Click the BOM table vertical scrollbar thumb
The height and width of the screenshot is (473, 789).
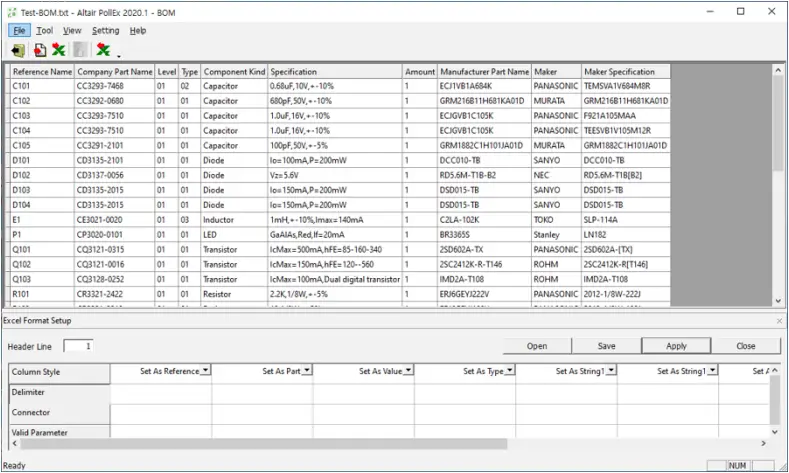click(x=778, y=124)
